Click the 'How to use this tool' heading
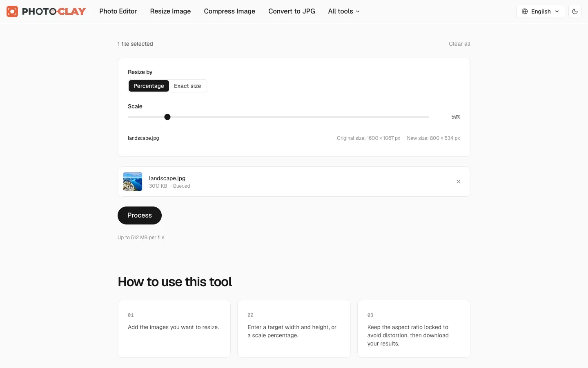The image size is (588, 368). coord(175,282)
